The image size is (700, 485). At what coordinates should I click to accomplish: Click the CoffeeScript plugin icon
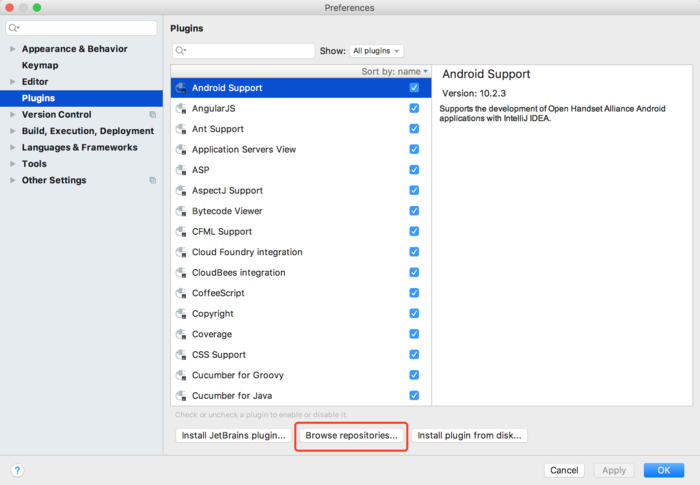coord(181,293)
